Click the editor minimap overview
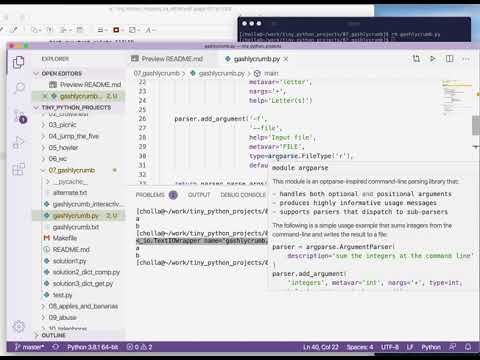 coord(456,98)
